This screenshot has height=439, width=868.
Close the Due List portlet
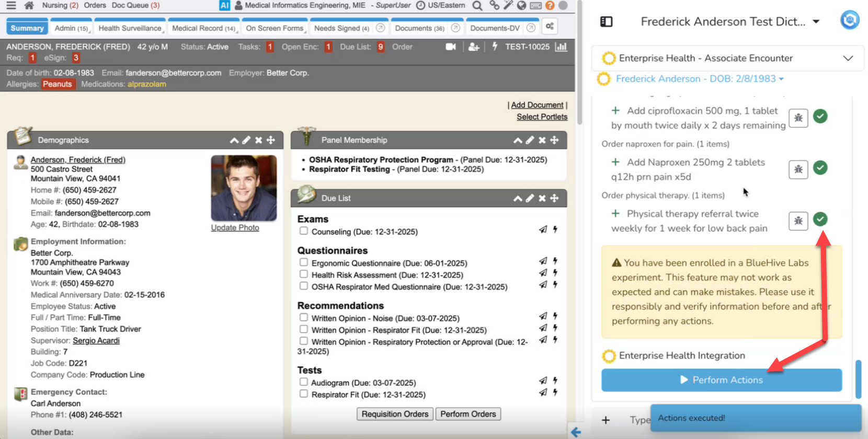(542, 198)
